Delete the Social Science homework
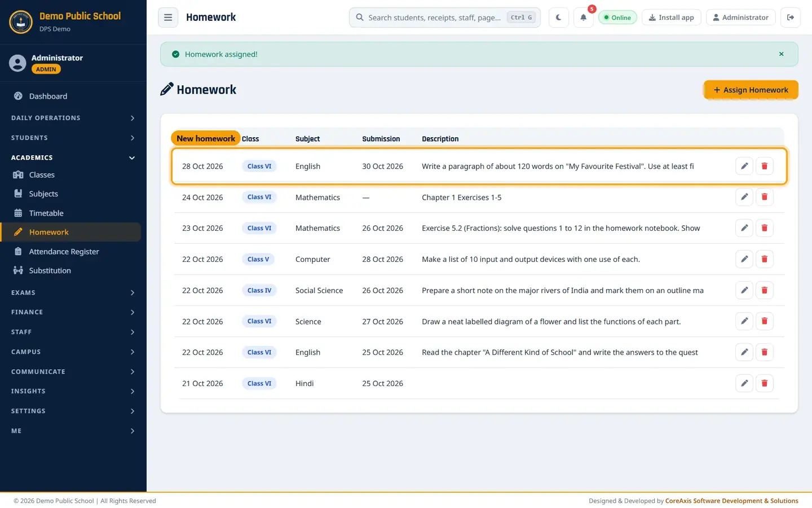 [x=765, y=290]
